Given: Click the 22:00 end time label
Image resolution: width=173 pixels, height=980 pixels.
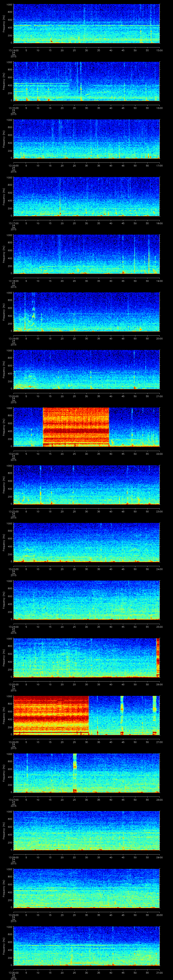Looking at the screenshot, I should pos(159,454).
